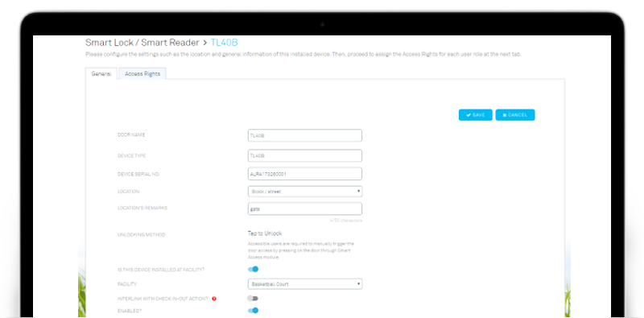644x318 pixels.
Task: Click the '4/50 characters' counter text
Action: [x=346, y=221]
